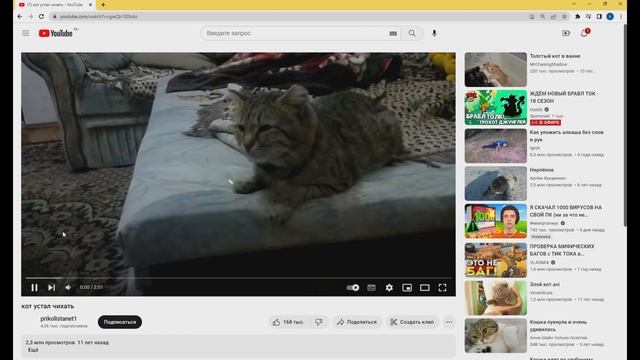Click the magnifier search button
Image resolution: width=640 pixels, height=360 pixels.
[x=412, y=33]
